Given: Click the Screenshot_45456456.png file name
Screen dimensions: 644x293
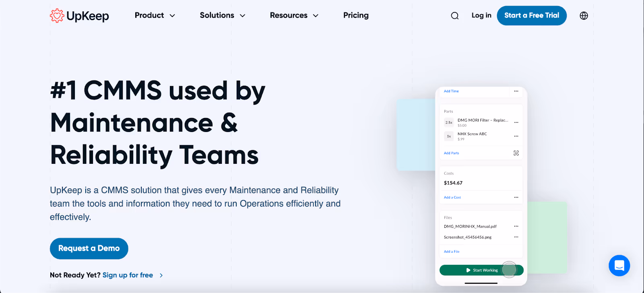Looking at the screenshot, I should 468,237.
